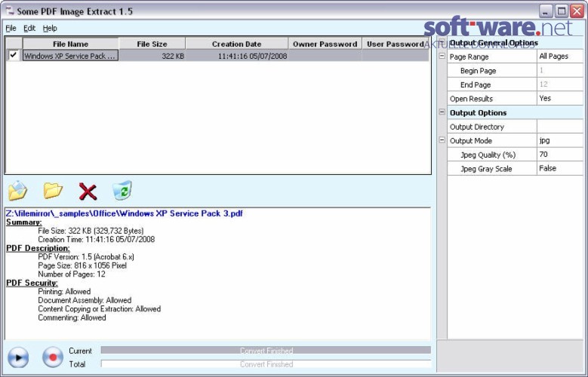The image size is (588, 377).
Task: Change the Page Range value All Pages
Action: point(560,57)
